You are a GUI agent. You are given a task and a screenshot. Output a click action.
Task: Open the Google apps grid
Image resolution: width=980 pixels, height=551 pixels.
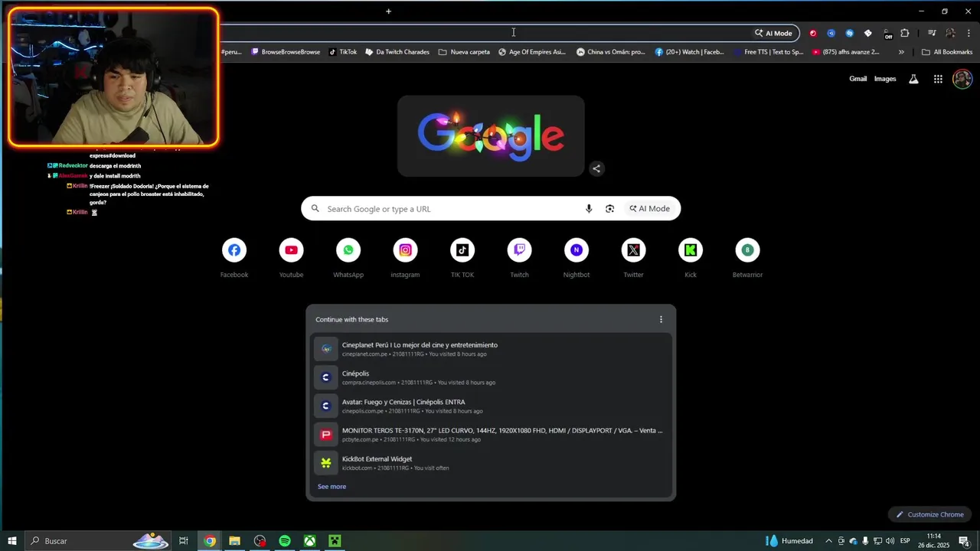938,79
